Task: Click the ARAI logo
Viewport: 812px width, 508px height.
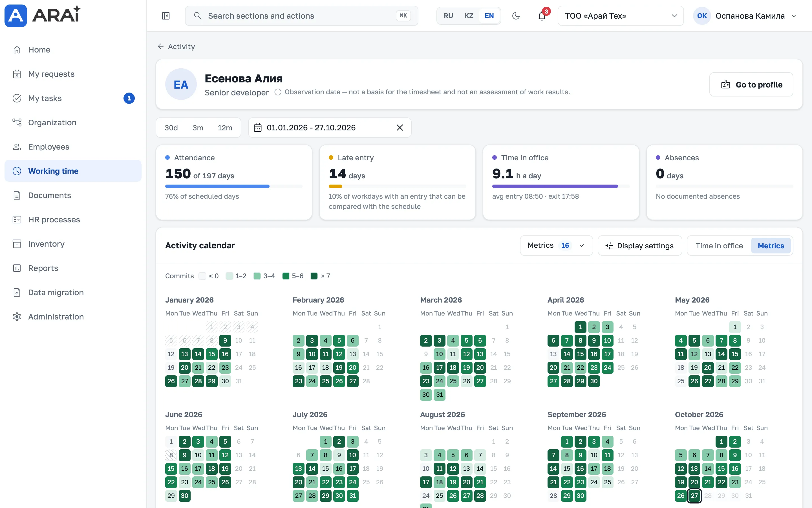Action: click(x=43, y=16)
